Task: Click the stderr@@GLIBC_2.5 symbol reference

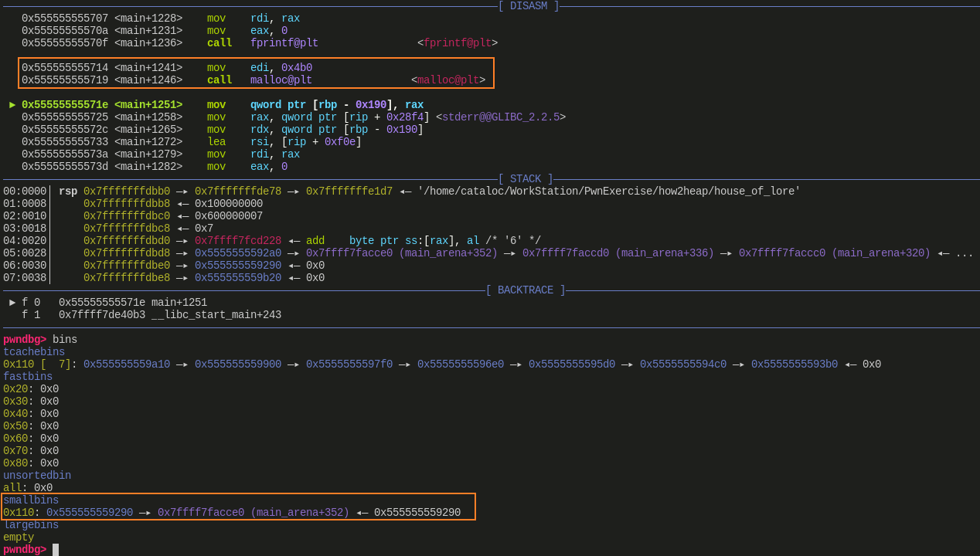Action: (501, 117)
